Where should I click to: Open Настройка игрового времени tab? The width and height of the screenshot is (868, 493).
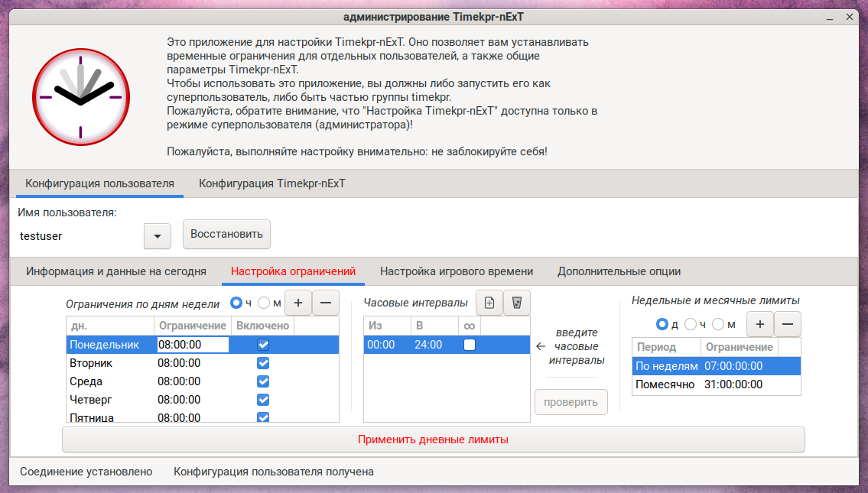(x=457, y=271)
